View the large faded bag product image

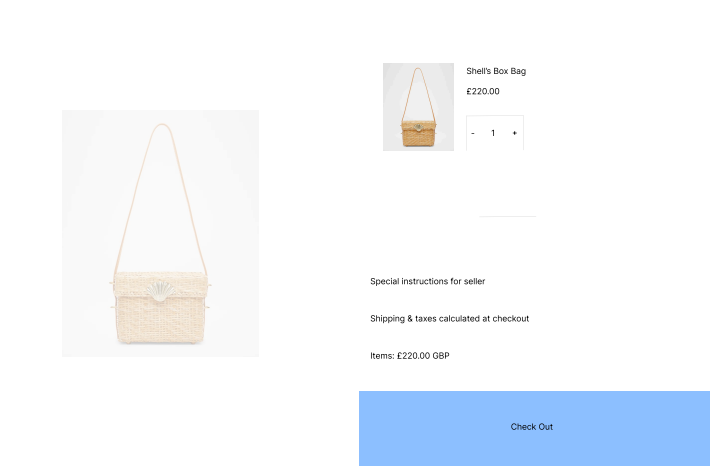pyautogui.click(x=160, y=233)
